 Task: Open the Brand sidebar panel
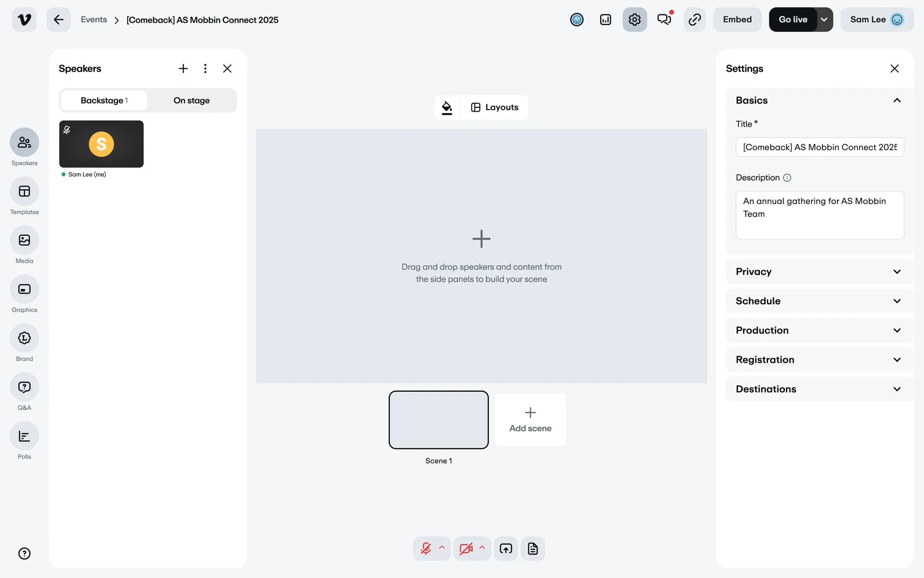24,338
